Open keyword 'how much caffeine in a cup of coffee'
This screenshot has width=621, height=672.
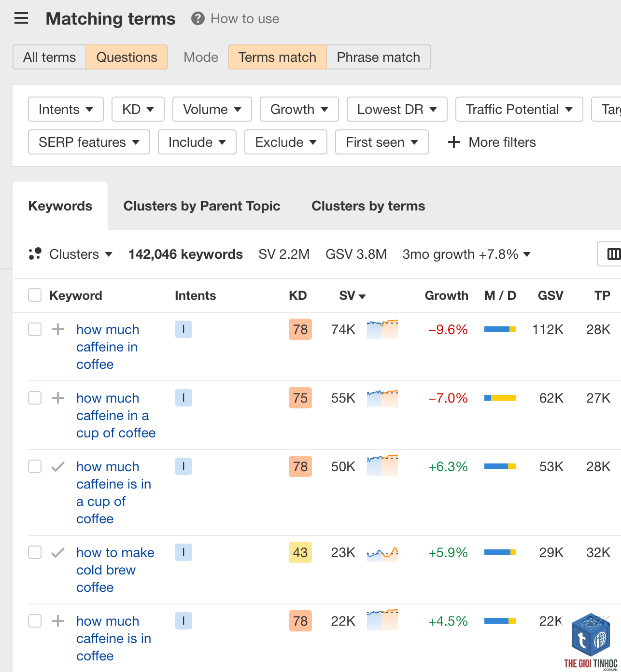pos(116,415)
